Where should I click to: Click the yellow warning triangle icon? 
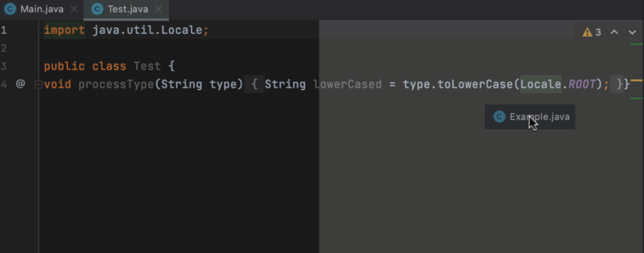(587, 32)
